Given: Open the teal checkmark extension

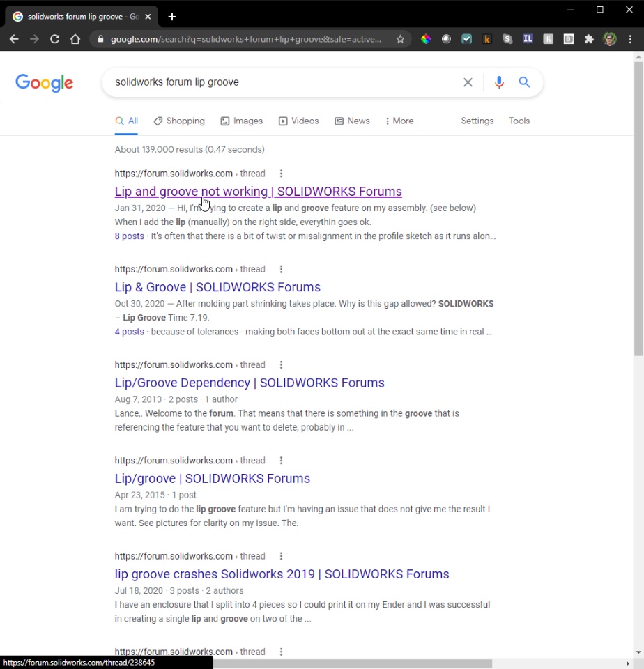Looking at the screenshot, I should point(466,39).
